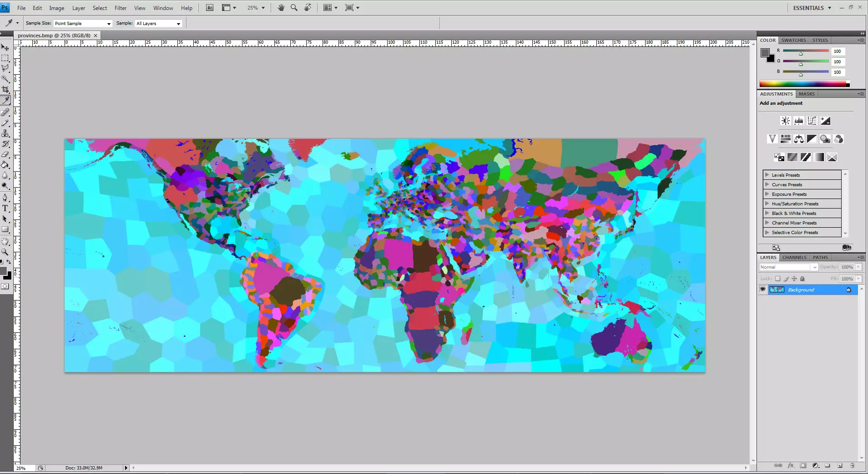
Task: Add a Brightness/Contrast adjustment
Action: pos(785,121)
